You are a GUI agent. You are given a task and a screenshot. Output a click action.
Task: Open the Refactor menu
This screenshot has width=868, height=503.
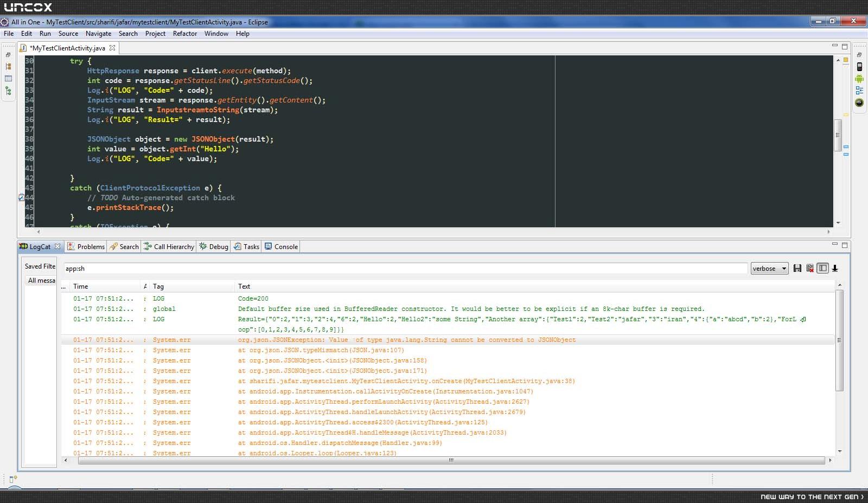pos(185,34)
